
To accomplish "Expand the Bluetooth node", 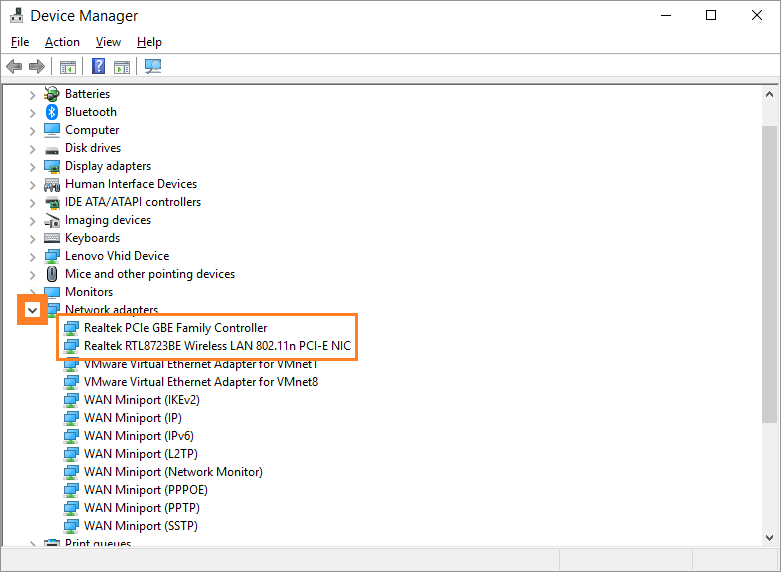I will (32, 113).
